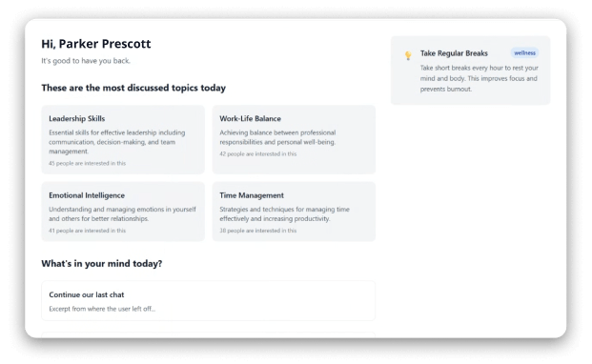Image resolution: width=592 pixels, height=364 pixels.
Task: Click the Excerpt from where user left off text
Action: click(102, 309)
